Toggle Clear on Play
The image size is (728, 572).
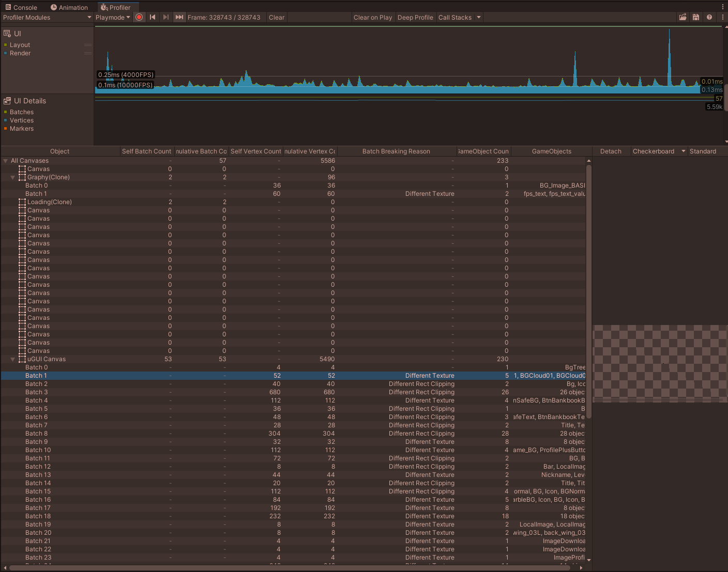(373, 17)
